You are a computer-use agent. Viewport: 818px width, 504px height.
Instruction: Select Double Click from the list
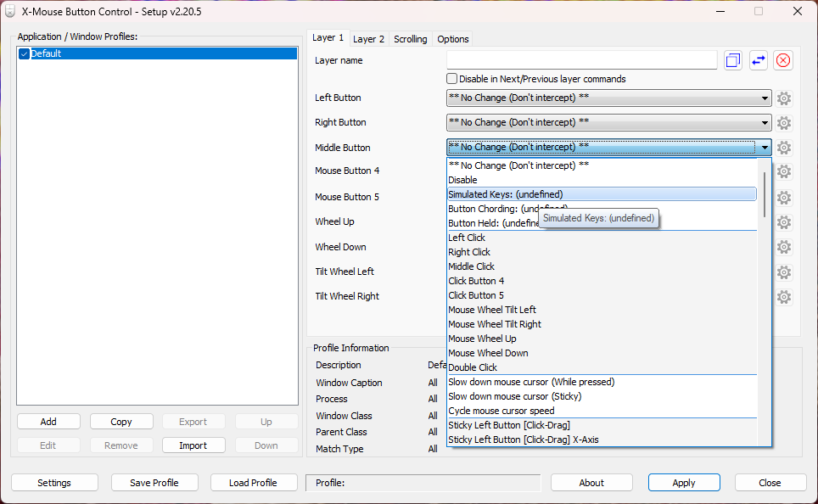(x=602, y=367)
